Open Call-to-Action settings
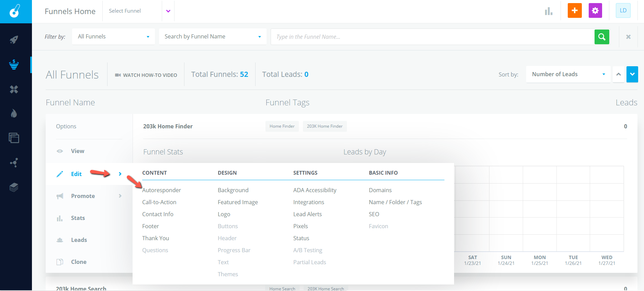The image size is (644, 291). (x=159, y=202)
